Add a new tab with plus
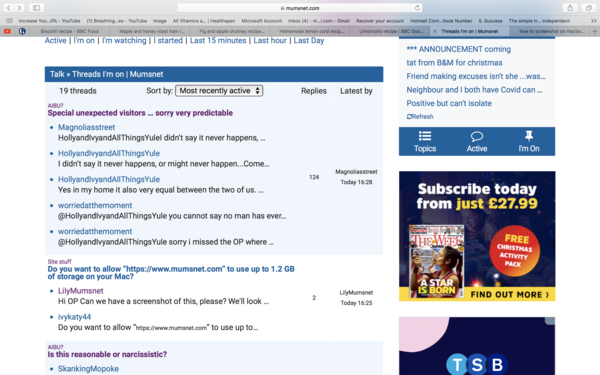Screen dimensions: 600x375 (x=595, y=31)
